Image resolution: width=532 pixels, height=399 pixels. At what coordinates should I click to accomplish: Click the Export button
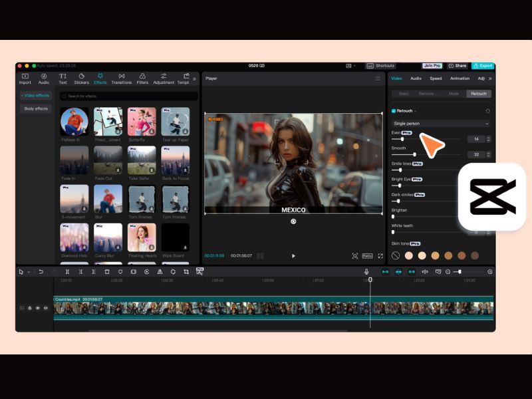483,66
